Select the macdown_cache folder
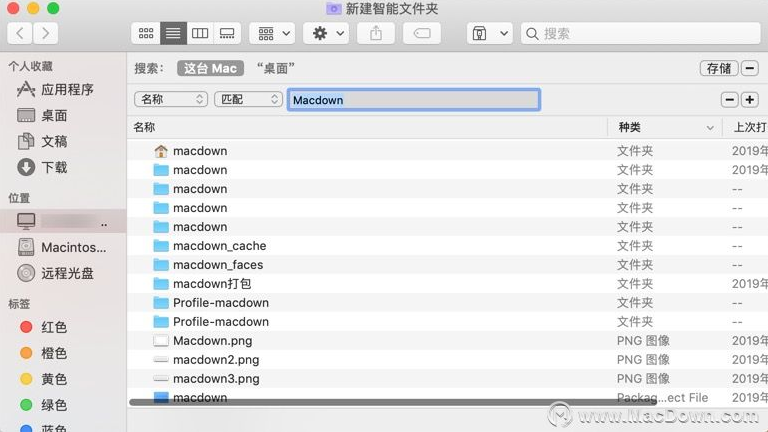 tap(448, 246)
